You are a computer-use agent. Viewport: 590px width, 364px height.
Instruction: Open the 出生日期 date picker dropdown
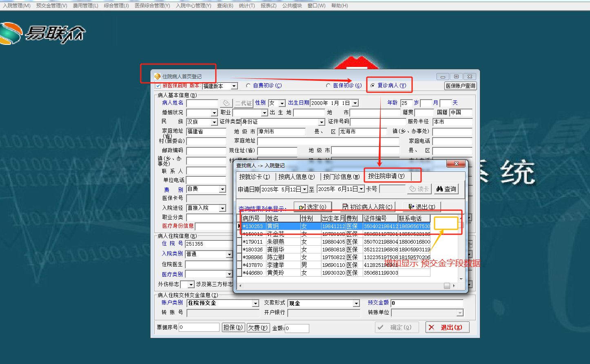coord(355,103)
